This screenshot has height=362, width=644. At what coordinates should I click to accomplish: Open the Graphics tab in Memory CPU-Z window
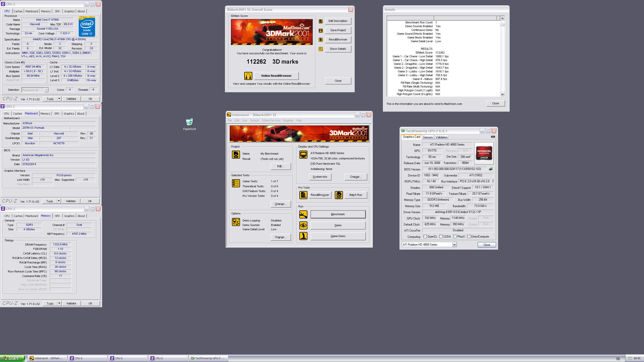pos(69,216)
